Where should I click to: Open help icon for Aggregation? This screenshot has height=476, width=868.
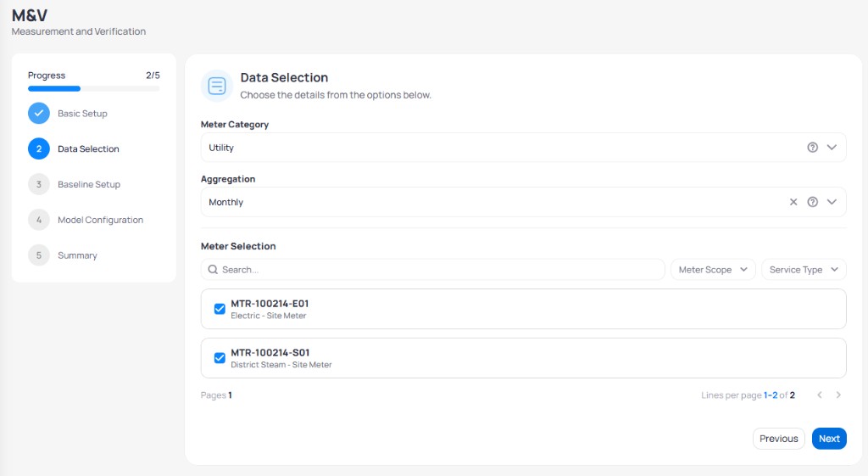812,202
